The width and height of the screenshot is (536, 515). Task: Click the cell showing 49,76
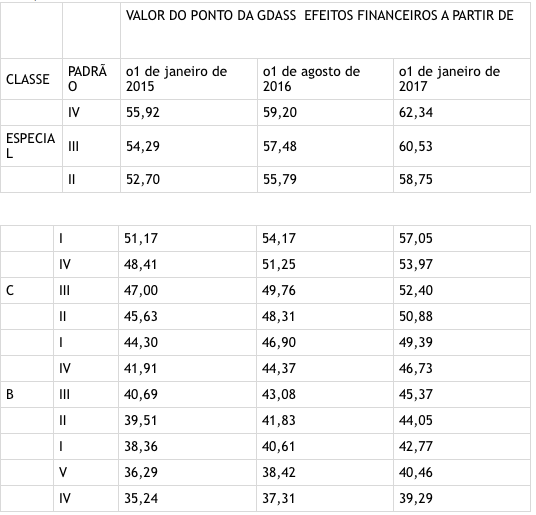coord(325,290)
